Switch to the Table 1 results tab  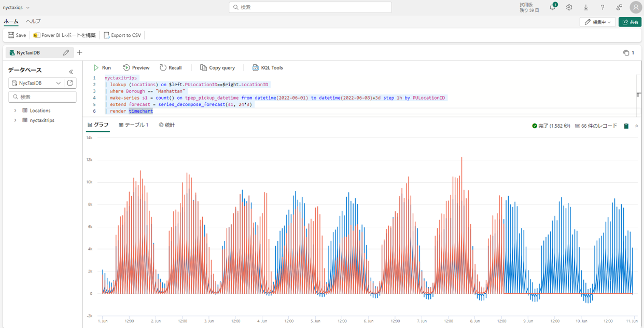click(134, 125)
